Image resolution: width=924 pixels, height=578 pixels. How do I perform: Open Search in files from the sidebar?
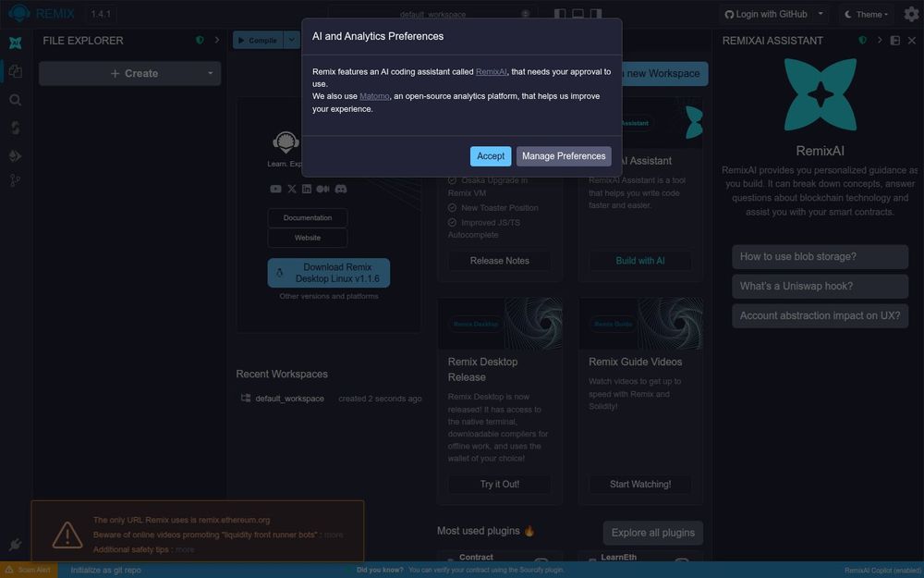click(16, 100)
